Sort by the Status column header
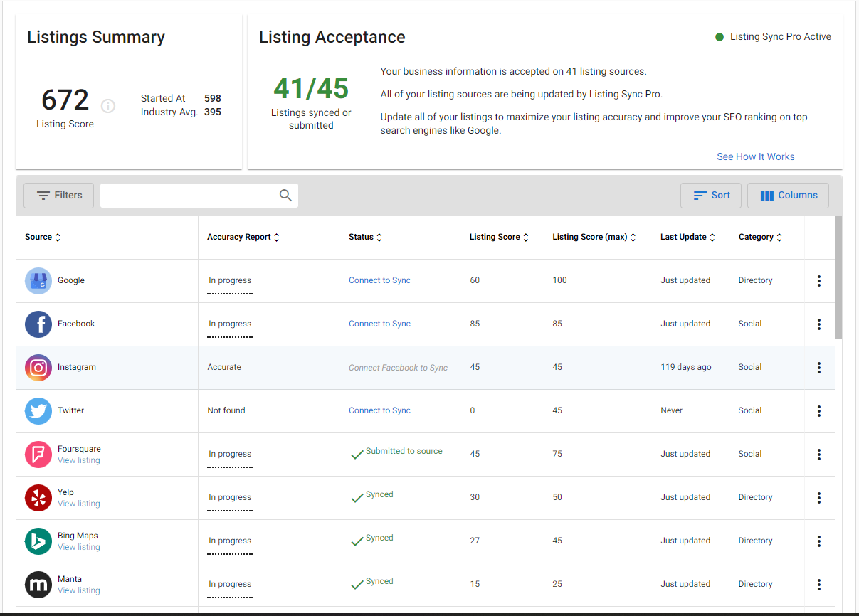 pos(365,238)
